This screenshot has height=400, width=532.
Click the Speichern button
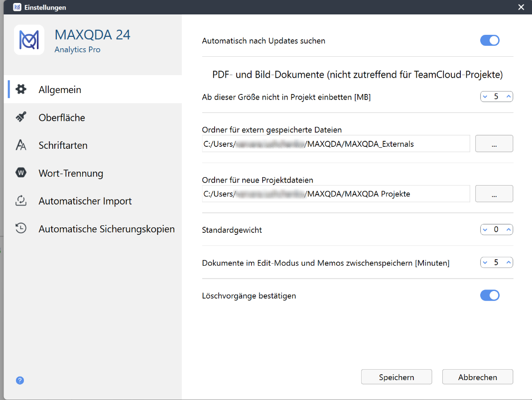click(397, 377)
